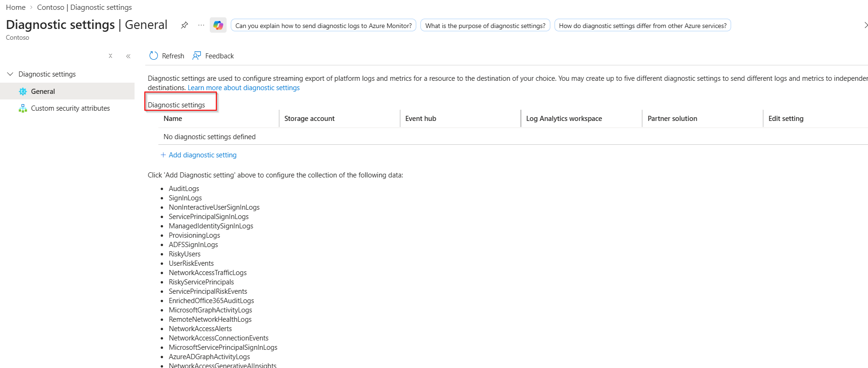Click the Custom security attributes icon
Viewport: 868px width, 368px height.
(23, 108)
